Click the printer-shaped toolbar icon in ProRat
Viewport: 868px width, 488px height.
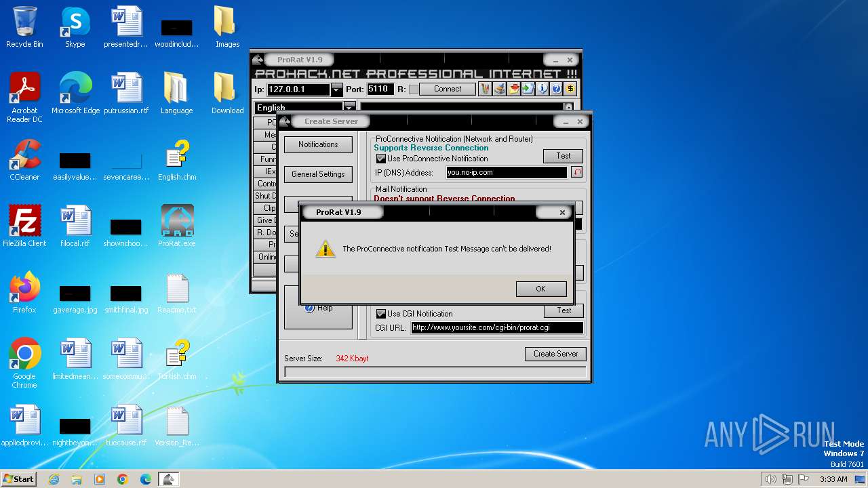click(499, 89)
